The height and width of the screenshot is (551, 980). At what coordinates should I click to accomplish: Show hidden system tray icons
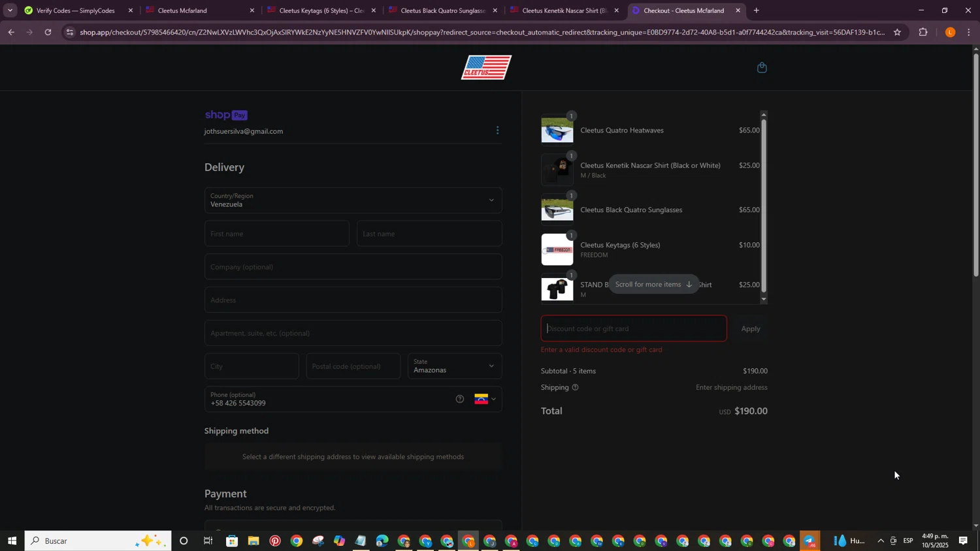(x=880, y=541)
